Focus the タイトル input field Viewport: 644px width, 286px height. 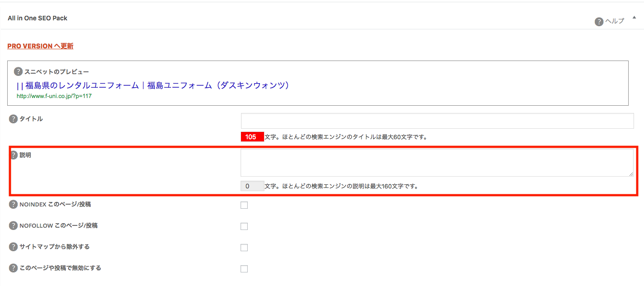pos(437,121)
